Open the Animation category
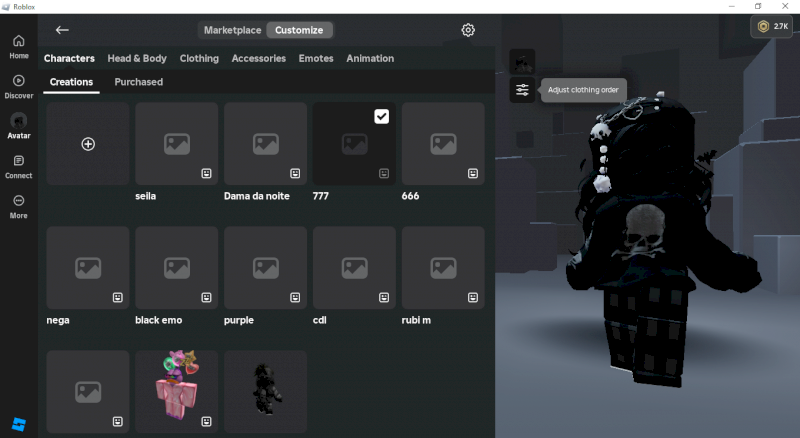The width and height of the screenshot is (800, 438). click(x=370, y=58)
